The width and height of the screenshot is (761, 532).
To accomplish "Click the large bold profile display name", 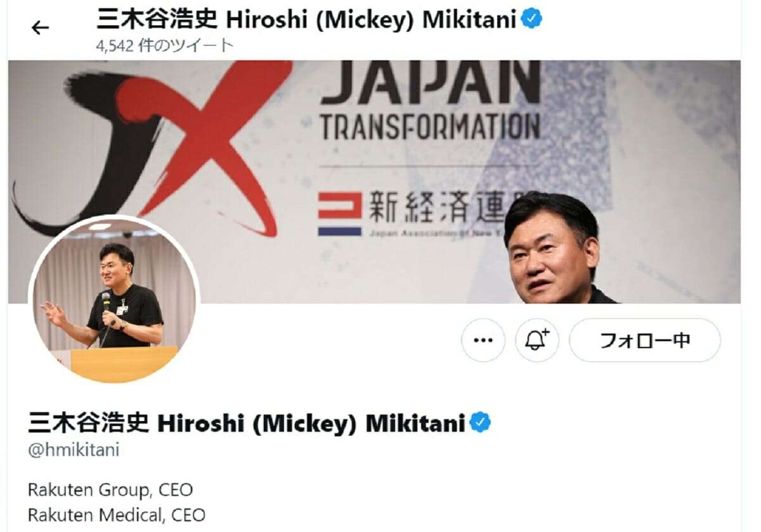I will click(x=247, y=422).
